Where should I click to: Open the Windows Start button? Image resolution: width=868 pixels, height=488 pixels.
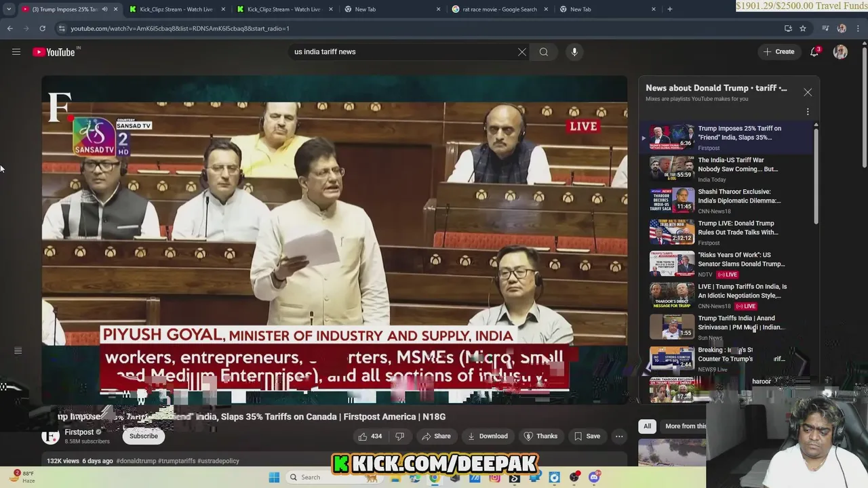(x=274, y=477)
